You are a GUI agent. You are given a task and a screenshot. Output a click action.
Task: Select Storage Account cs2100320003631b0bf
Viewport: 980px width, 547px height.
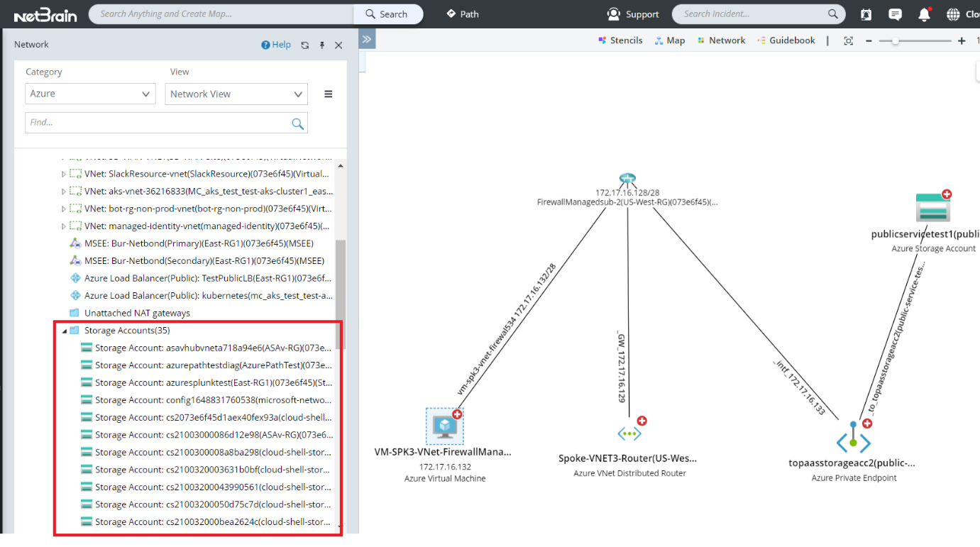(x=207, y=470)
